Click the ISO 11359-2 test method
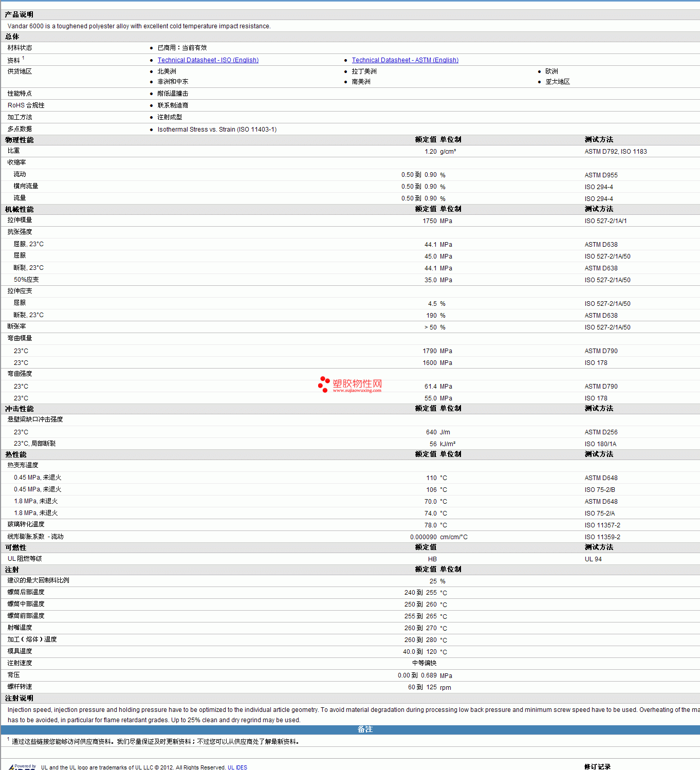This screenshot has width=700, height=770. pyautogui.click(x=602, y=537)
